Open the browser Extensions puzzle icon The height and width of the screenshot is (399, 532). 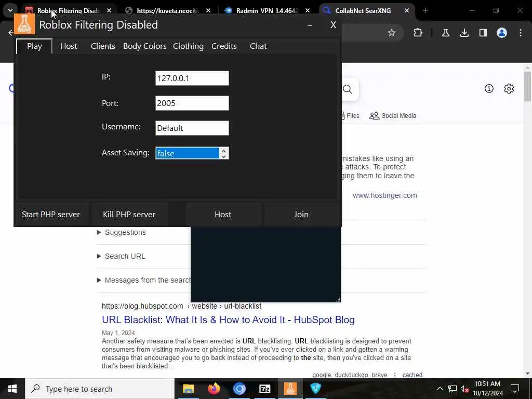418,33
